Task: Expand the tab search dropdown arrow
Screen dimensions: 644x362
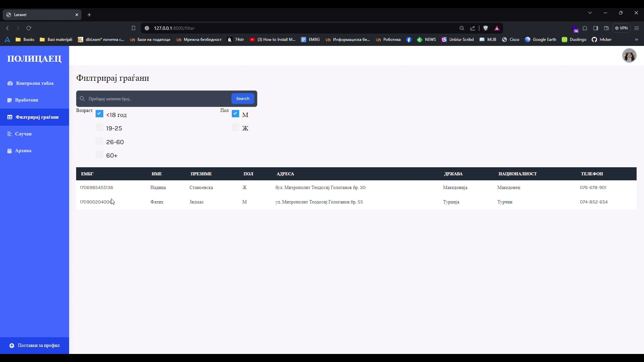Action: pyautogui.click(x=590, y=13)
